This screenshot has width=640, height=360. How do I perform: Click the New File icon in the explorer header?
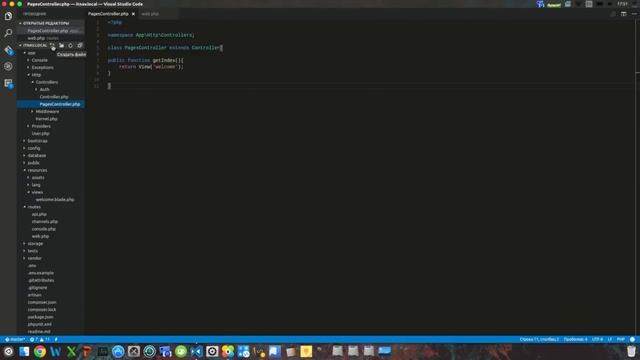[52, 45]
